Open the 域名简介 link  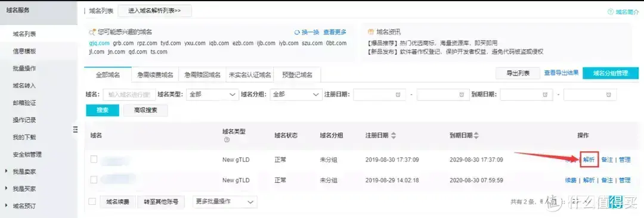tap(627, 12)
